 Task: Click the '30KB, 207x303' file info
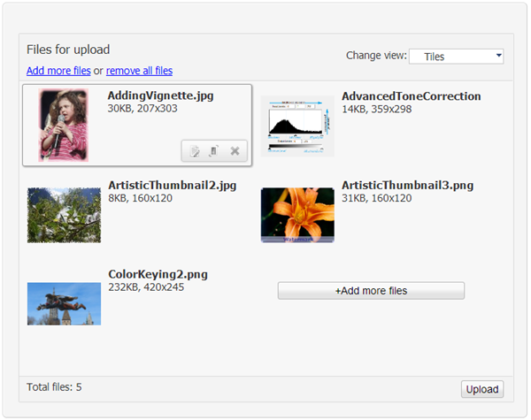click(142, 109)
